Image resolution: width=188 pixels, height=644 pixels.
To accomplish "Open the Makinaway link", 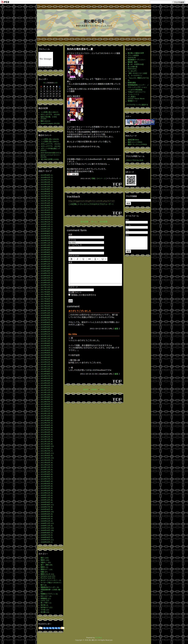I will click(132, 69).
